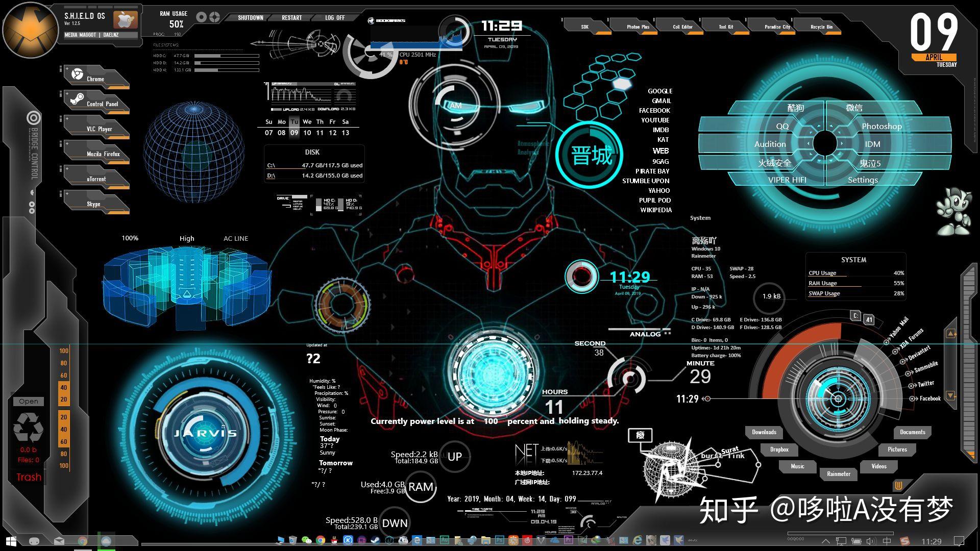Launch Photoshop from the circular menu
Screen dimensions: 980x551
[881, 126]
